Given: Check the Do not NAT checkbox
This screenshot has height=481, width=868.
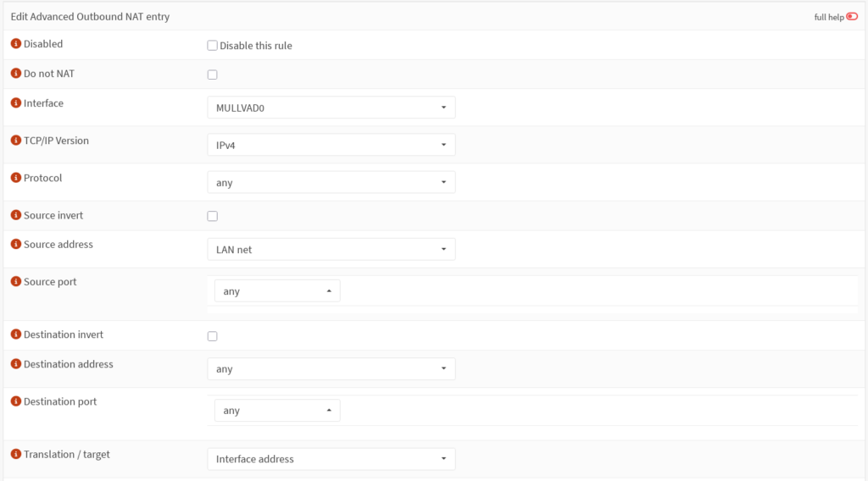Looking at the screenshot, I should [x=213, y=75].
